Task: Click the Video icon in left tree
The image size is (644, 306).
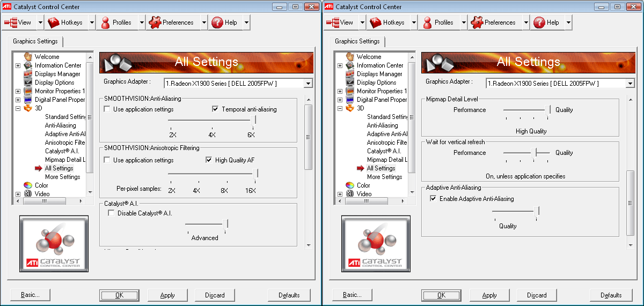Action: pyautogui.click(x=28, y=193)
